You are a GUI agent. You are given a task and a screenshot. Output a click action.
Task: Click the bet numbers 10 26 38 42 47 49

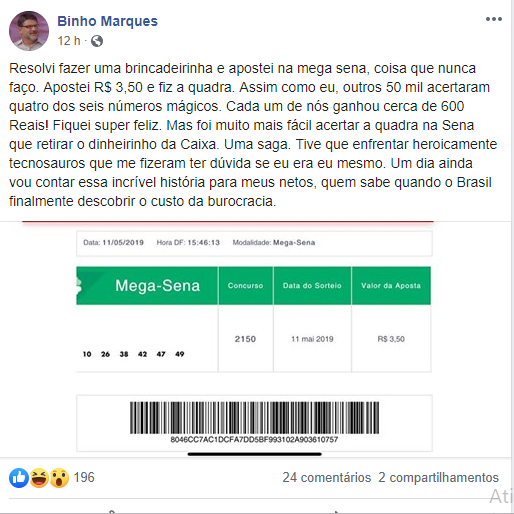tap(133, 354)
